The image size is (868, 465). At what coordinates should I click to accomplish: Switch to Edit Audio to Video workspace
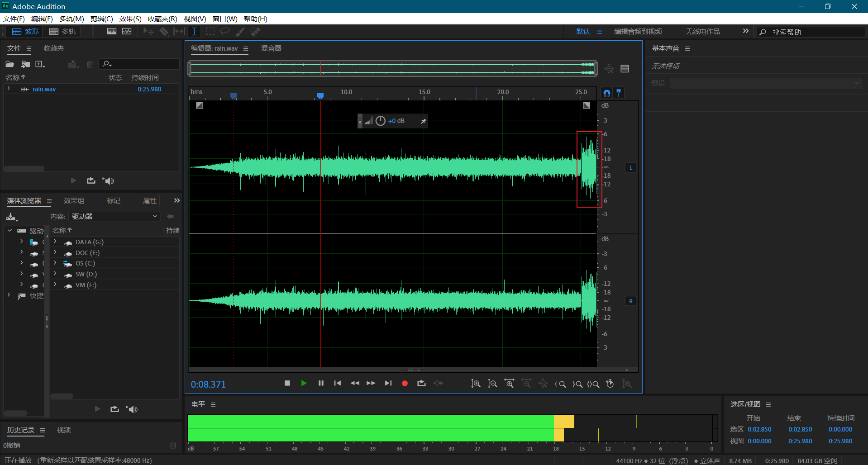pyautogui.click(x=638, y=31)
